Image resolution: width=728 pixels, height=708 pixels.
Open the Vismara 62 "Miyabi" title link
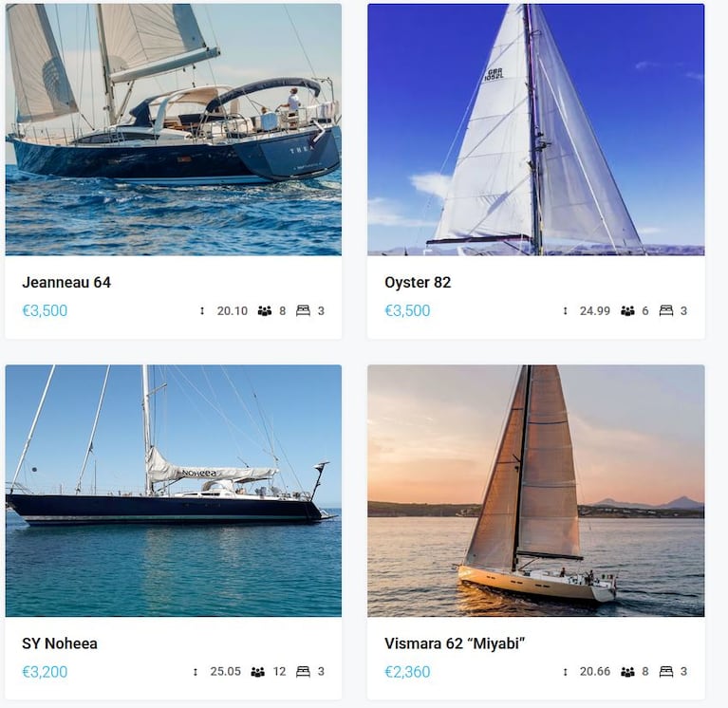pos(455,643)
